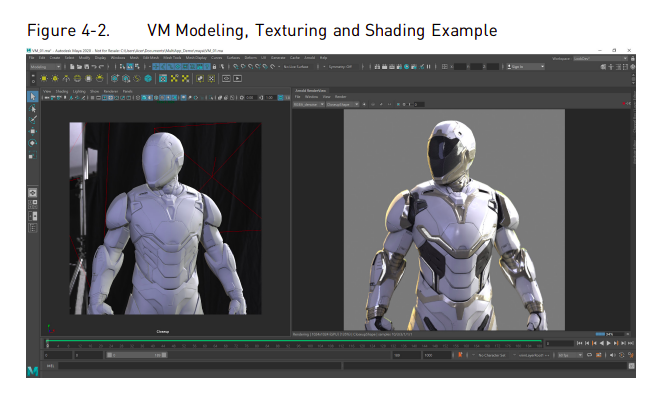Image resolution: width=656 pixels, height=402 pixels.
Task: Open the No Character Set dropdown
Action: [x=492, y=355]
